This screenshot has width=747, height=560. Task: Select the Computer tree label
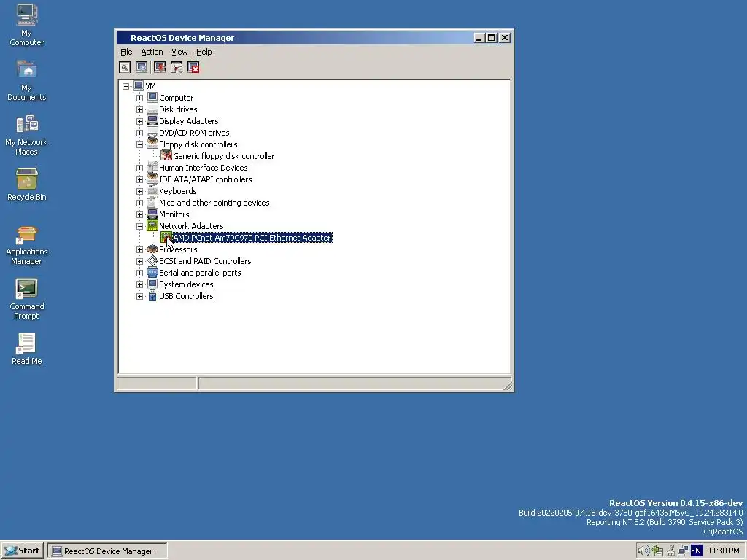(x=177, y=98)
